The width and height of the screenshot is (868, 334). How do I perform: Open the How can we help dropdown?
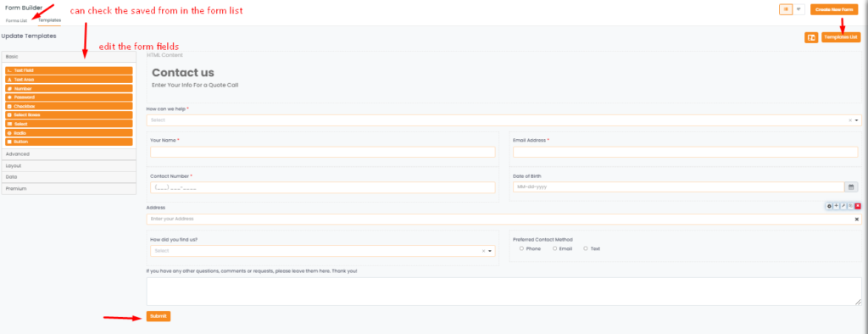504,120
